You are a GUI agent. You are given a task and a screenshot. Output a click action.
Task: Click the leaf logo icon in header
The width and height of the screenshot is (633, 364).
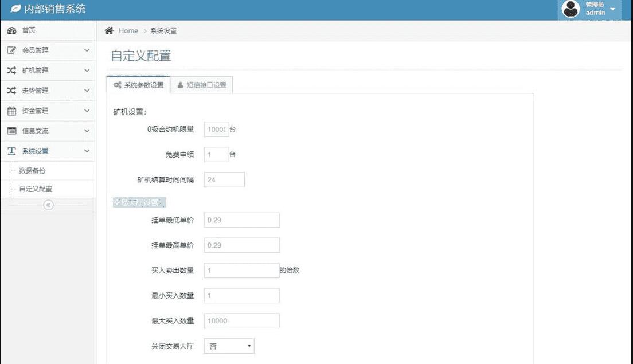15,9
